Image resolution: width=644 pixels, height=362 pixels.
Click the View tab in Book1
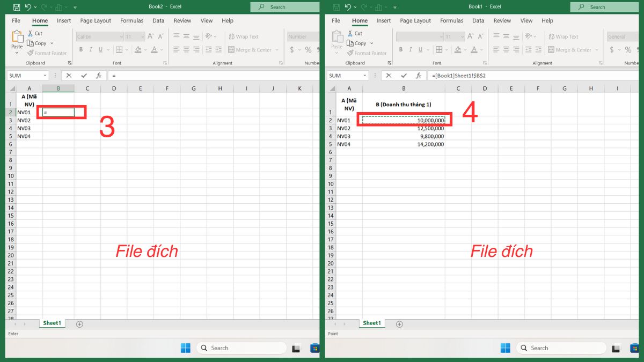526,21
